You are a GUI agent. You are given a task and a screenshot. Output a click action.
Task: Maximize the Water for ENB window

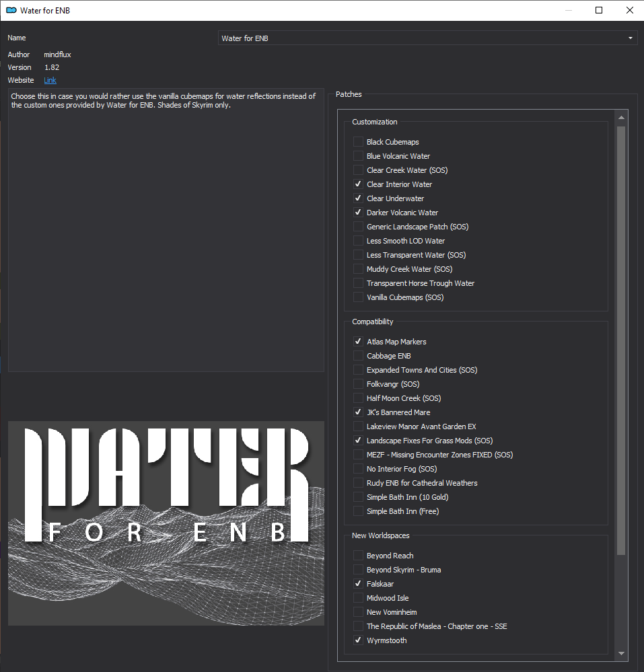[599, 10]
